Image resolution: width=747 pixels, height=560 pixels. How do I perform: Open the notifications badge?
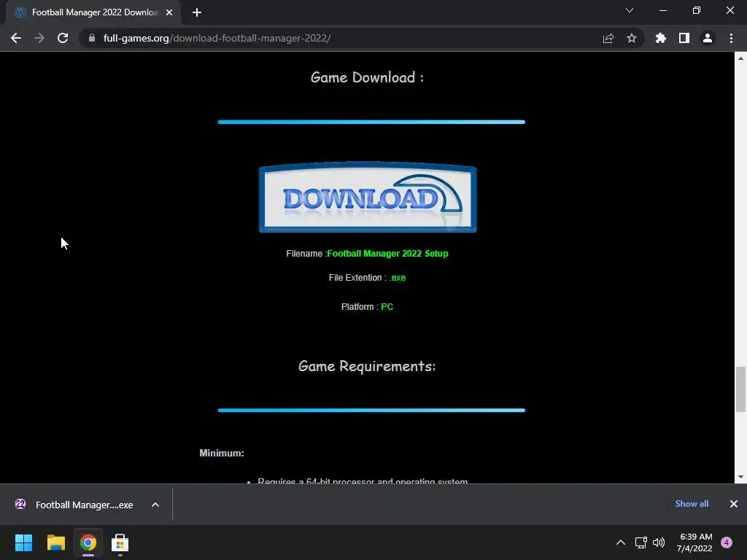click(727, 542)
